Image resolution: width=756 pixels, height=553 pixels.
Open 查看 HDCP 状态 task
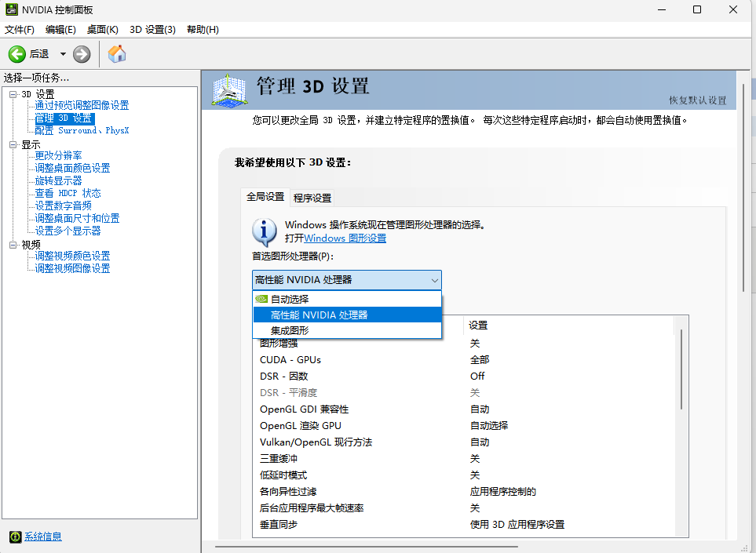click(x=68, y=193)
